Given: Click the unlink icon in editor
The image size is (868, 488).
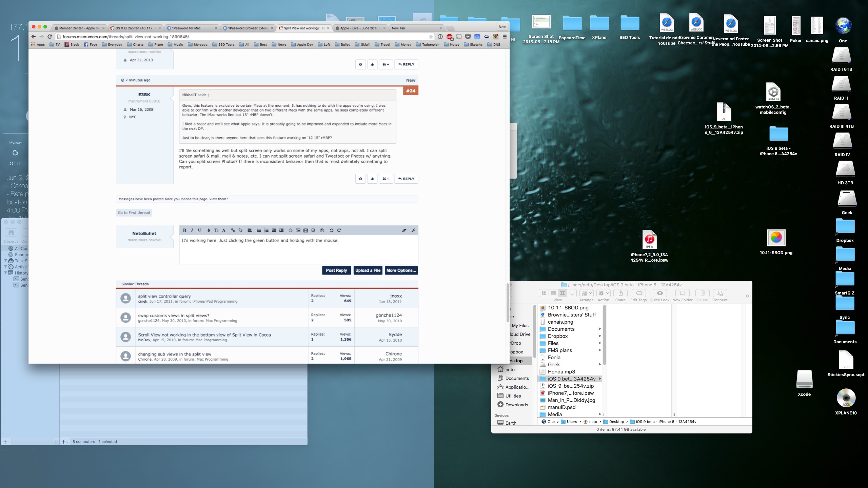Looking at the screenshot, I should 240,230.
